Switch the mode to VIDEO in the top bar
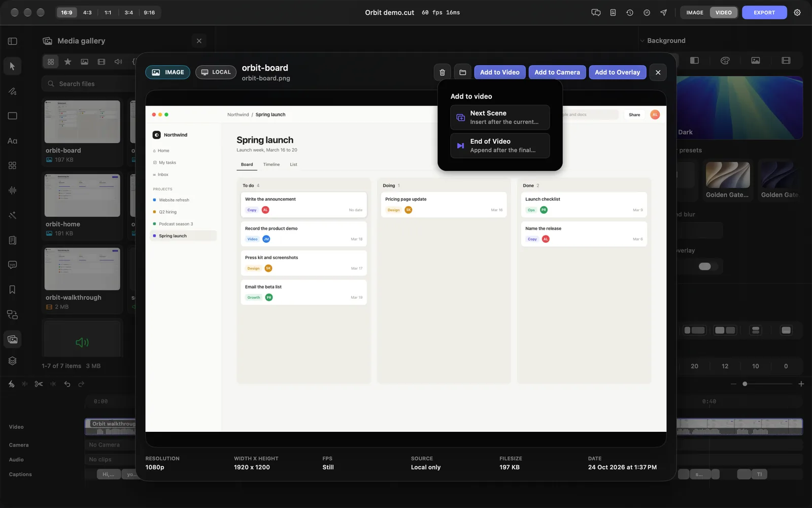The height and width of the screenshot is (508, 812). tap(723, 13)
